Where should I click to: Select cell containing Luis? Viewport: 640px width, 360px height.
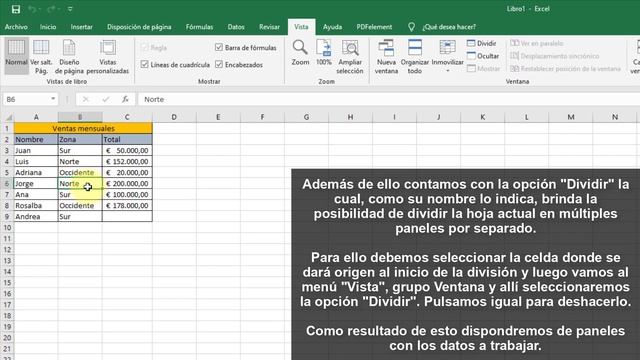pos(36,162)
